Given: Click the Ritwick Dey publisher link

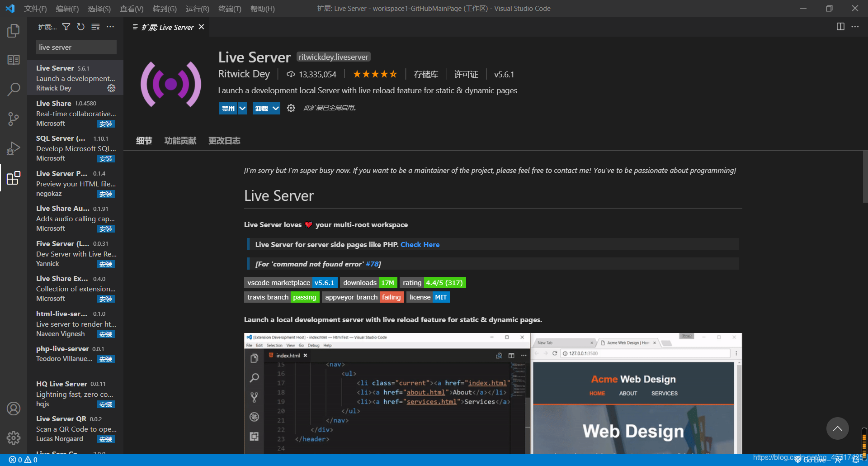Looking at the screenshot, I should [x=244, y=74].
